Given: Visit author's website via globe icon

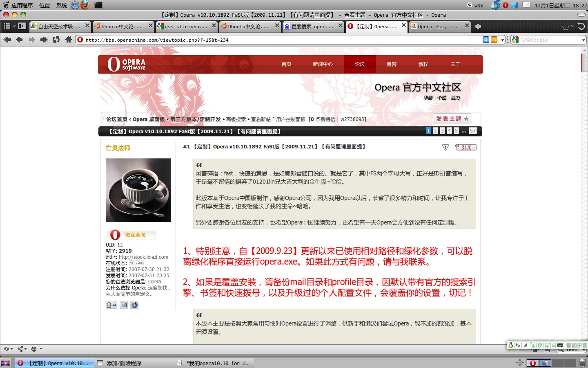Looking at the screenshot, I should click(134, 305).
